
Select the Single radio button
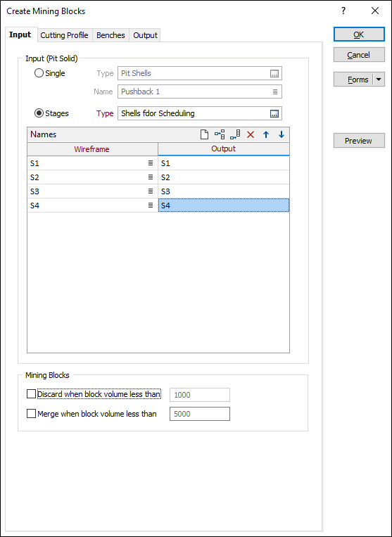tap(39, 73)
